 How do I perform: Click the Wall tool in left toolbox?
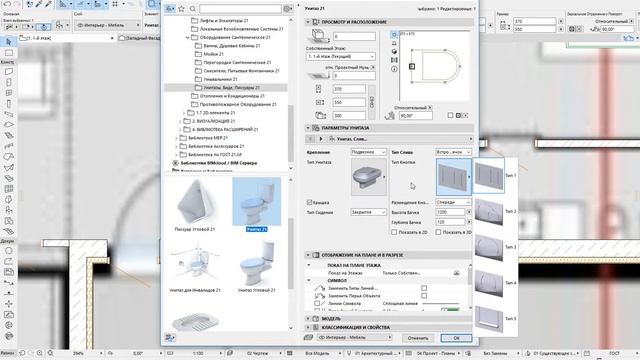coord(9,72)
